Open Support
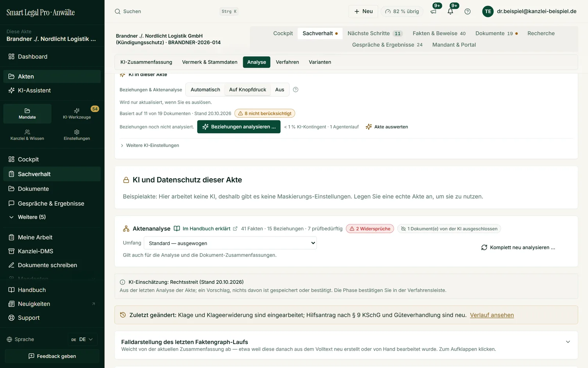Viewport: 588px width, 368px height. (52, 318)
